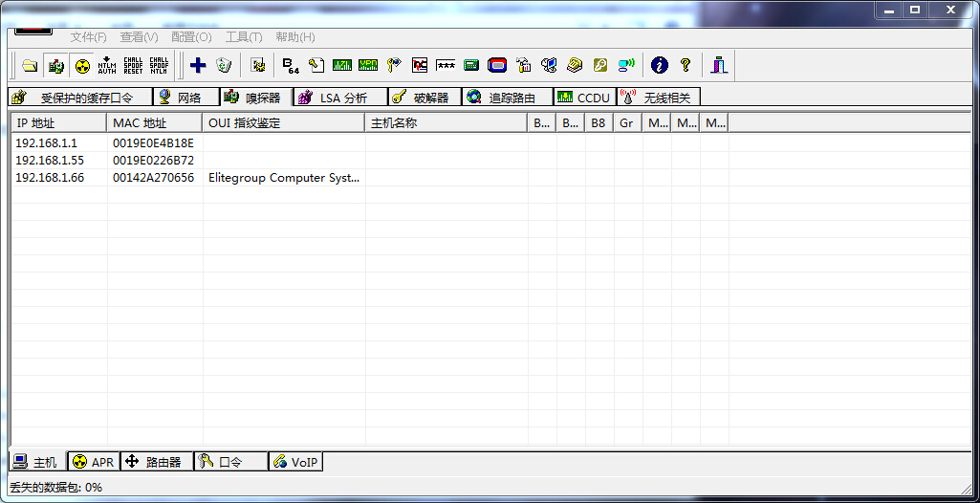Click the exit door toolbar icon
The width and height of the screenshot is (980, 503).
[719, 65]
